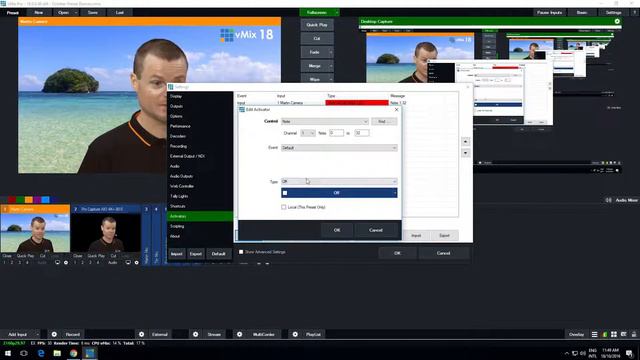Click first Note value input field
Screen dimensions: 640x360
coord(336,133)
